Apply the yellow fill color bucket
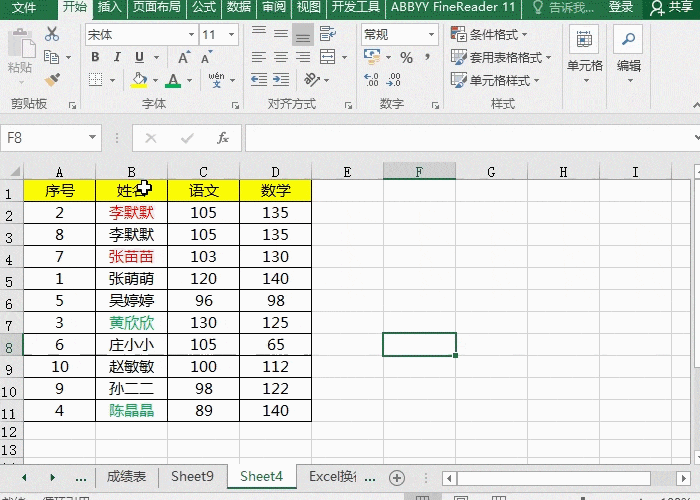The image size is (700, 500). point(139,80)
